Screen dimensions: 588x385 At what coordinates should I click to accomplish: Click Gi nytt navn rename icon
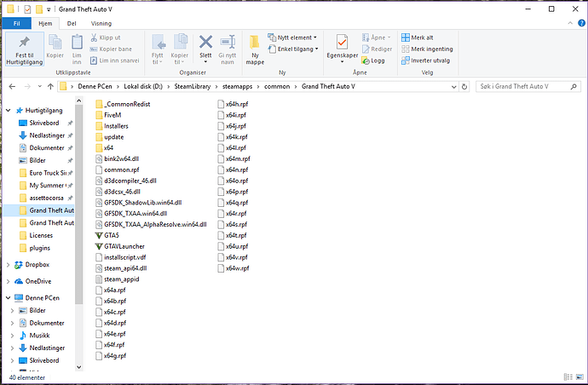228,49
